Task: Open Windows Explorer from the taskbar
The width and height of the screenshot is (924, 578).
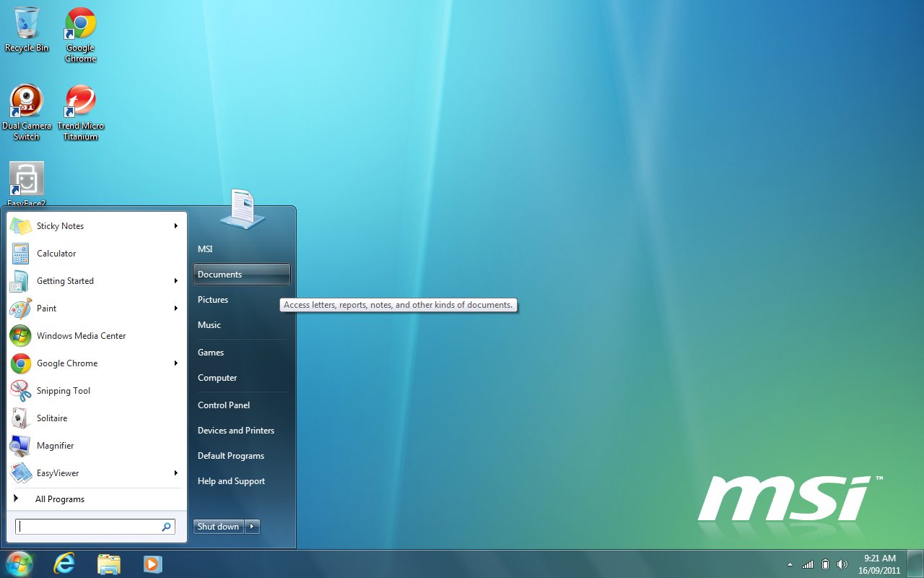Action: (x=109, y=564)
